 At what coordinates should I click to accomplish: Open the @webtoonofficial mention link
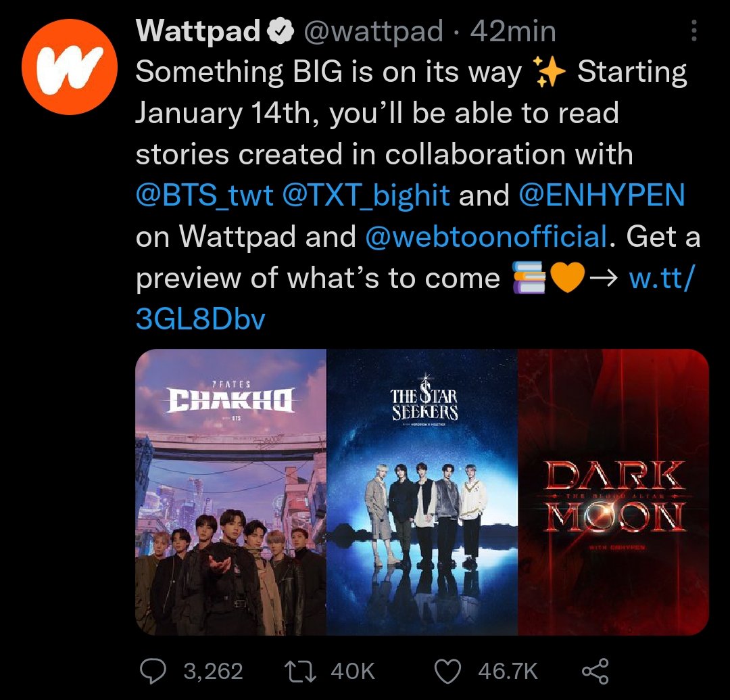tap(486, 236)
